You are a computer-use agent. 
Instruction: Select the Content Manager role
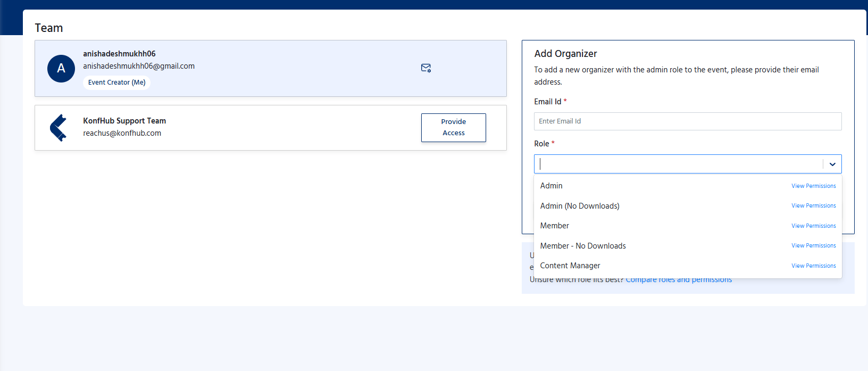(x=688, y=266)
